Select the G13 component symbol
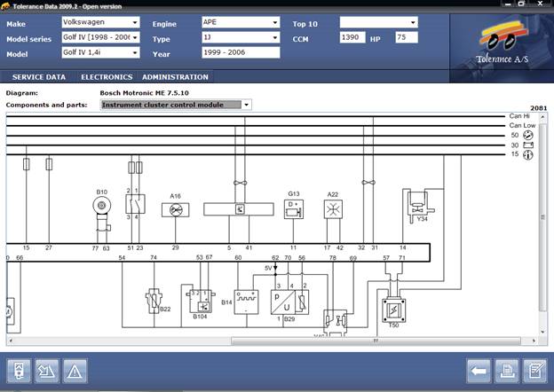Image resolution: width=554 pixels, height=392 pixels. pos(294,209)
